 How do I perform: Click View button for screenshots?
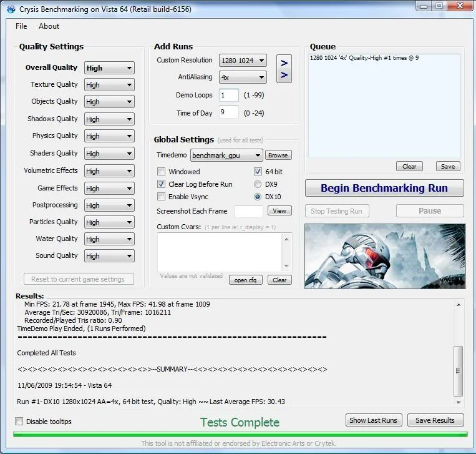click(279, 210)
